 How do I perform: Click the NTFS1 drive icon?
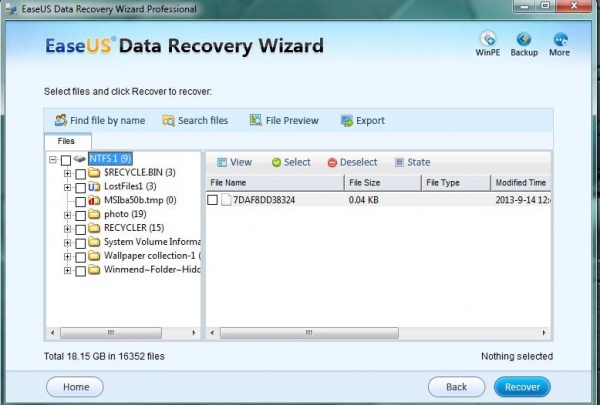tap(80, 158)
